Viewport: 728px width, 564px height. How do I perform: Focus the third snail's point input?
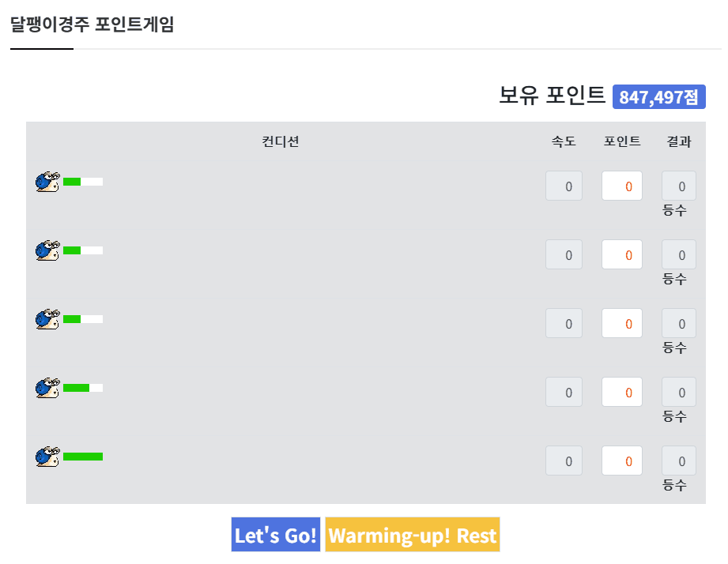pyautogui.click(x=622, y=323)
